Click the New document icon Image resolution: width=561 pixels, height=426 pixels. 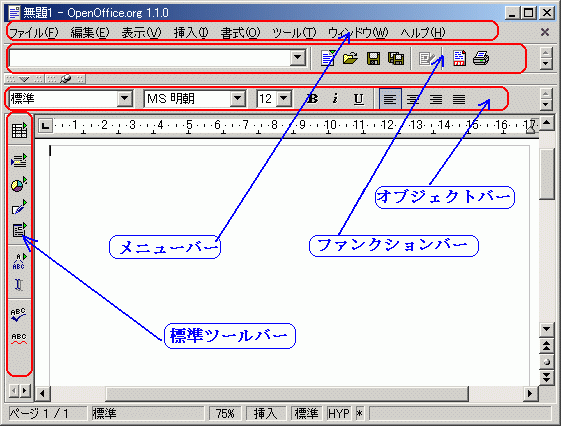328,58
